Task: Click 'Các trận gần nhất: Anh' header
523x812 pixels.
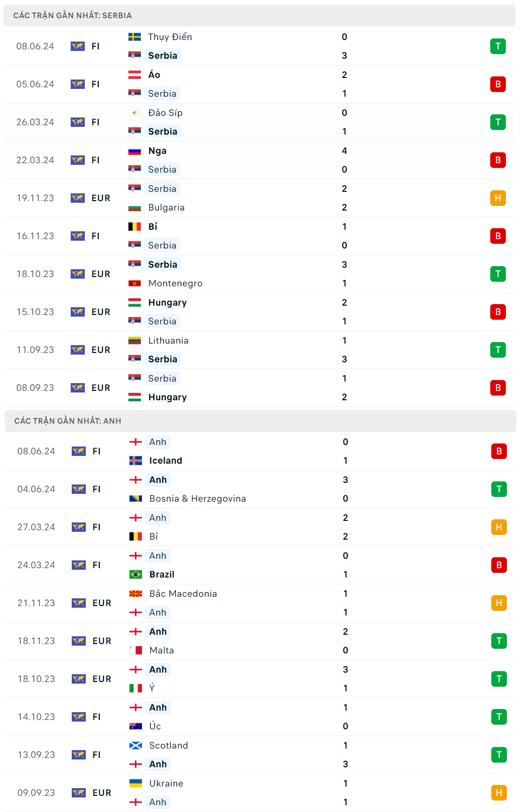Action: click(x=68, y=421)
